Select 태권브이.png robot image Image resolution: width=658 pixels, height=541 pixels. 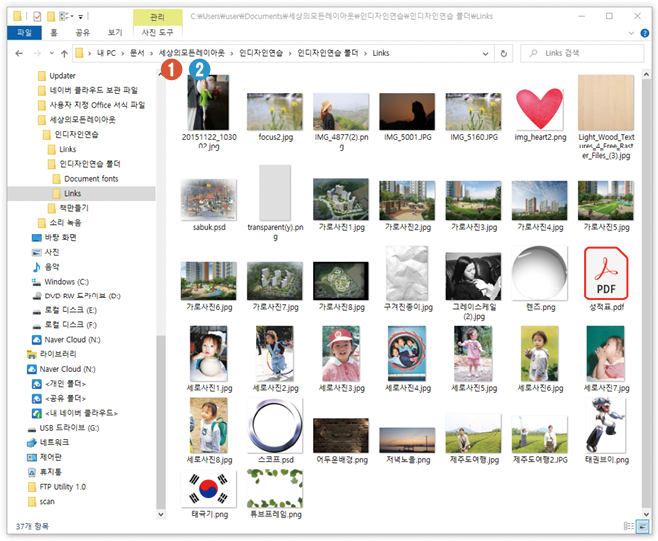click(x=606, y=426)
